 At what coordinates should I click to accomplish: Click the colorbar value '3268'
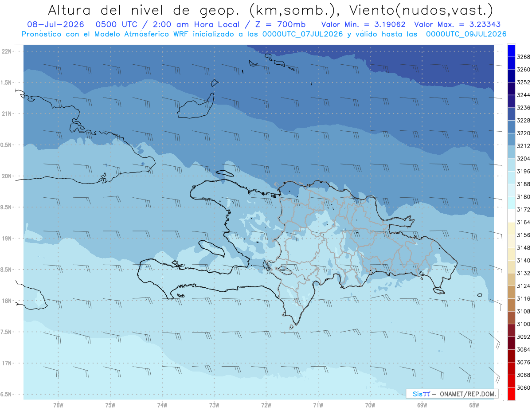click(523, 57)
